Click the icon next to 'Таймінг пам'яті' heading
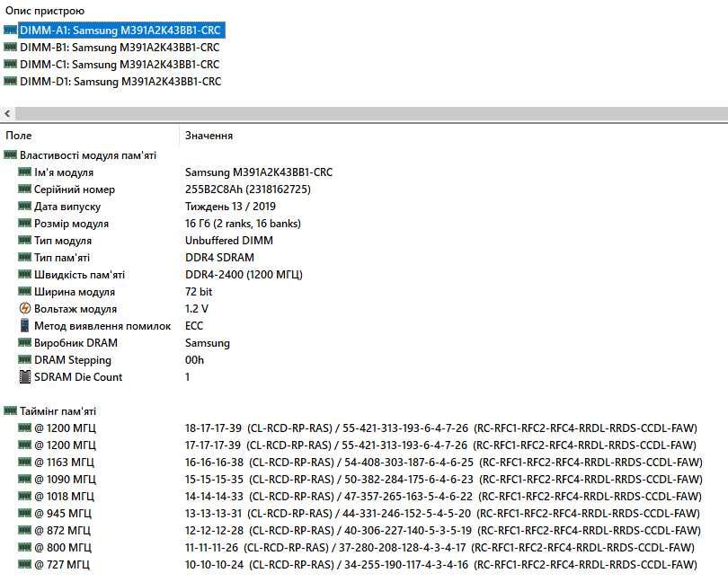728x582 pixels. pos(10,410)
